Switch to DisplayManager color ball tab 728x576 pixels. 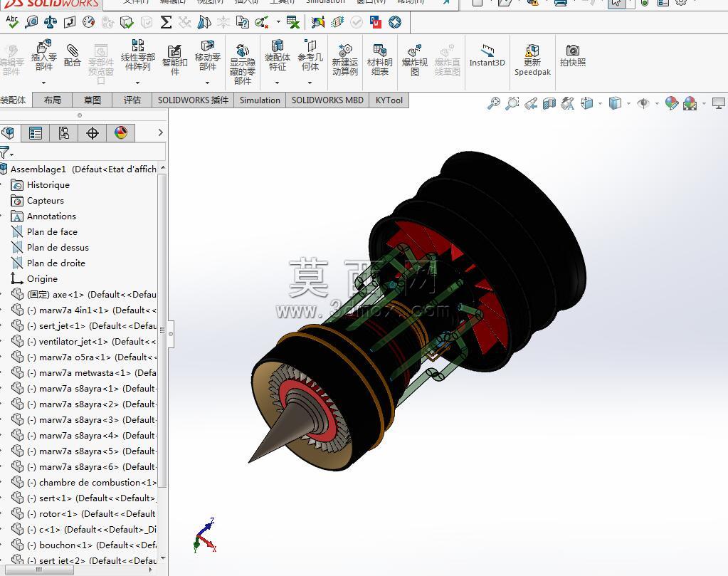click(x=121, y=133)
